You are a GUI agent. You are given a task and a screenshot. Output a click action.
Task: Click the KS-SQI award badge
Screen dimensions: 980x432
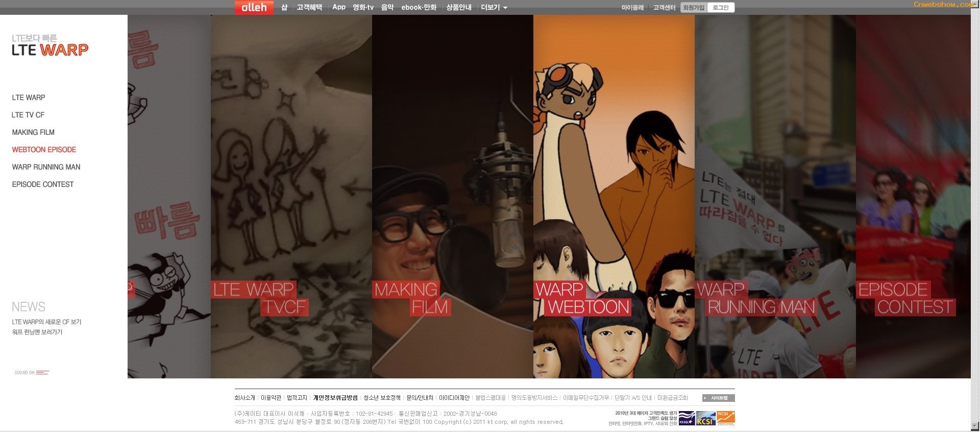[687, 418]
